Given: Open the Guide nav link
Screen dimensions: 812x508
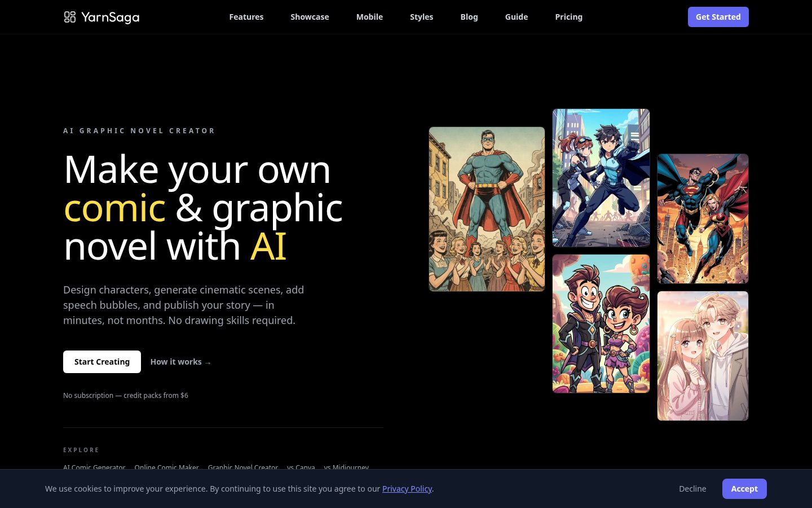Looking at the screenshot, I should (x=517, y=17).
